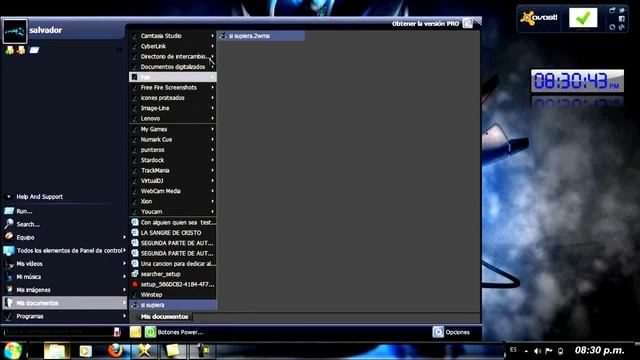
Task: Open the Winstep entry
Action: point(173,295)
